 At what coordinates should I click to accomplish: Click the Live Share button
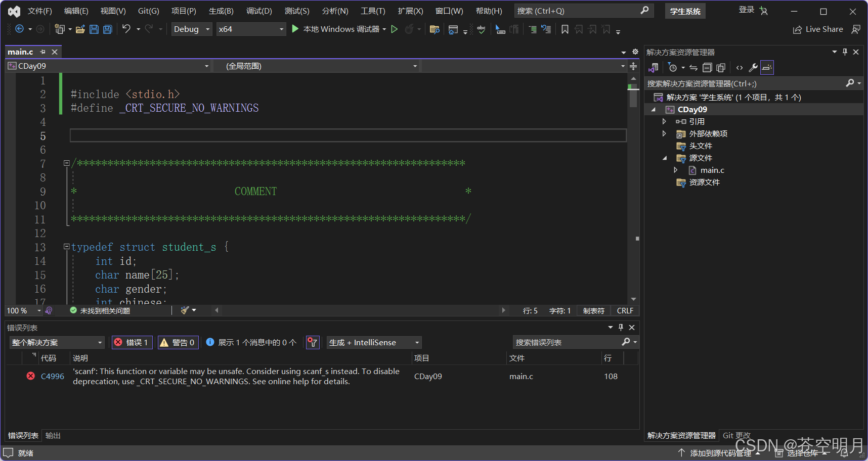[x=818, y=29]
